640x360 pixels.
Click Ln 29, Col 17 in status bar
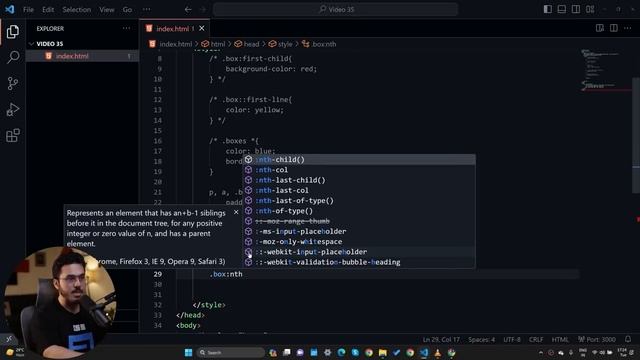[x=441, y=340]
